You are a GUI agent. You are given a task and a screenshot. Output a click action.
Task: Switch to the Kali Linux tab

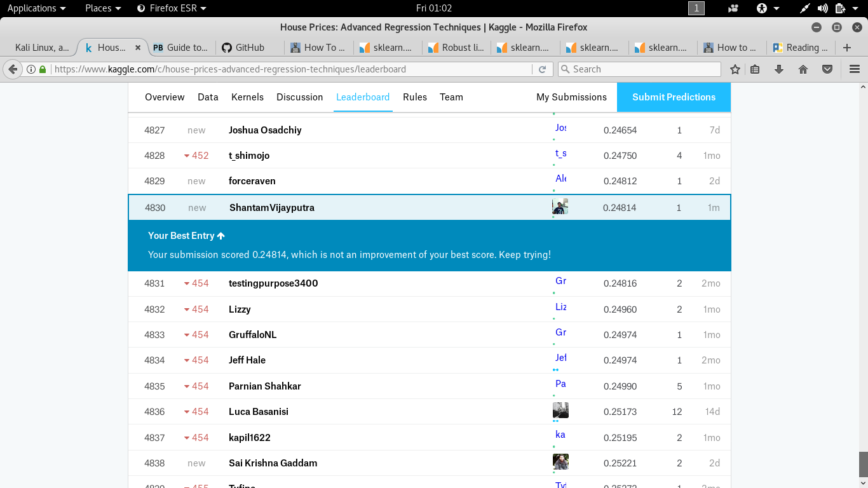pyautogui.click(x=42, y=48)
